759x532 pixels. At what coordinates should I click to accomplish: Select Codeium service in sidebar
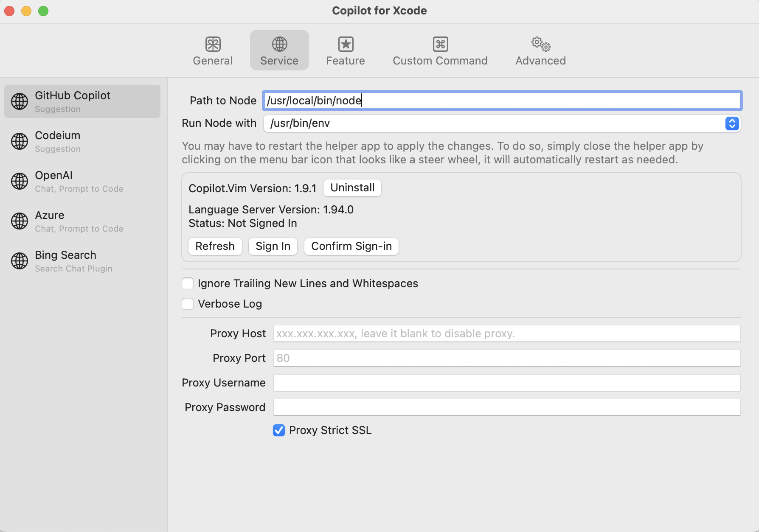coord(82,141)
